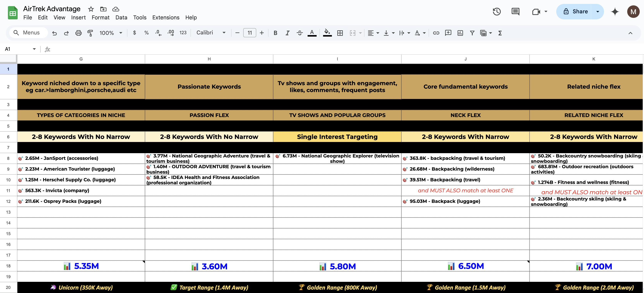The height and width of the screenshot is (293, 644).
Task: Select cell '2.65M - JanSport (accessories)'
Action: tap(81, 158)
